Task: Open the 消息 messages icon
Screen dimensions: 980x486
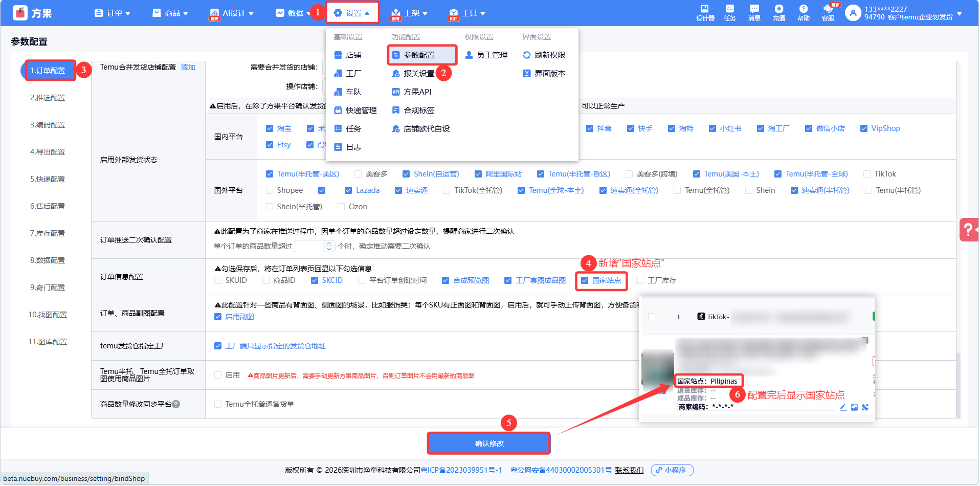Action: click(754, 12)
